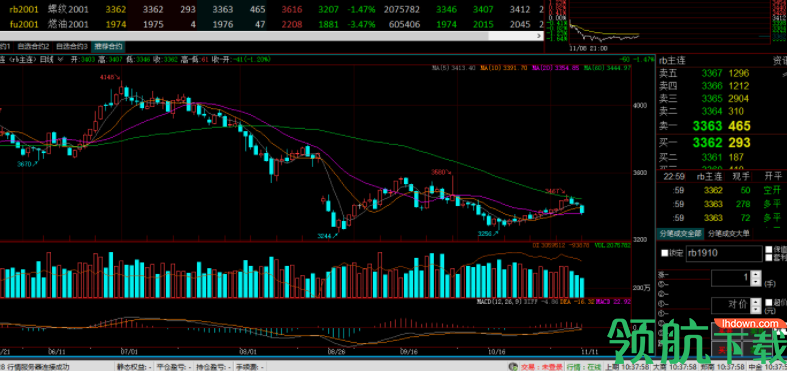
Task: Click the rb1910 contract input field
Action: click(x=723, y=253)
